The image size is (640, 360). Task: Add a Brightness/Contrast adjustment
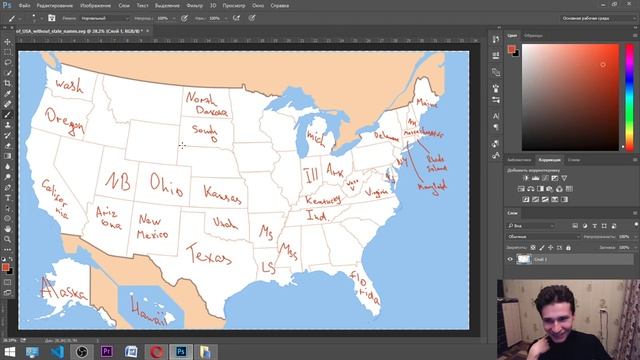coord(526,178)
